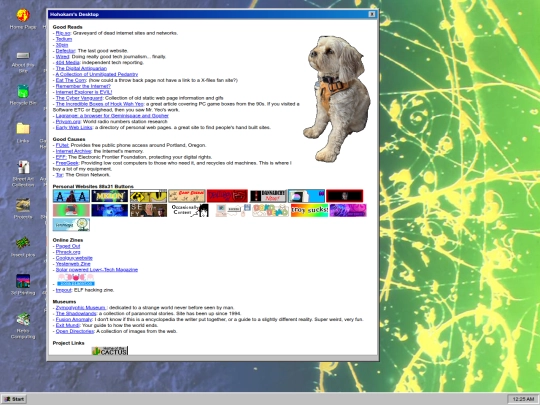The height and width of the screenshot is (405, 540).
Task: Open the Rip.so link
Action: point(63,33)
